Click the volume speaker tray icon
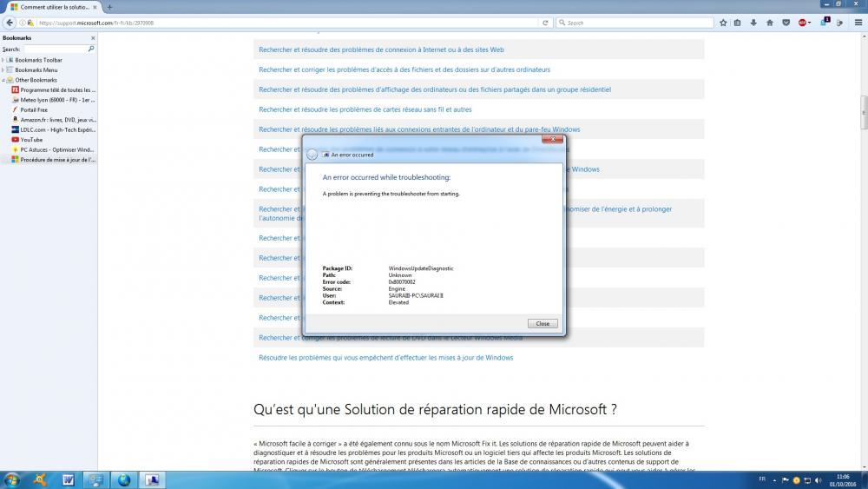The height and width of the screenshot is (489, 868). click(x=819, y=480)
